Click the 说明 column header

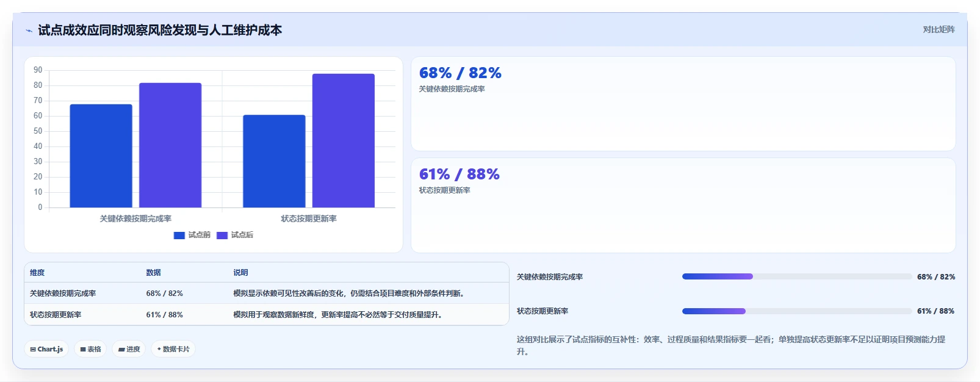pyautogui.click(x=240, y=273)
